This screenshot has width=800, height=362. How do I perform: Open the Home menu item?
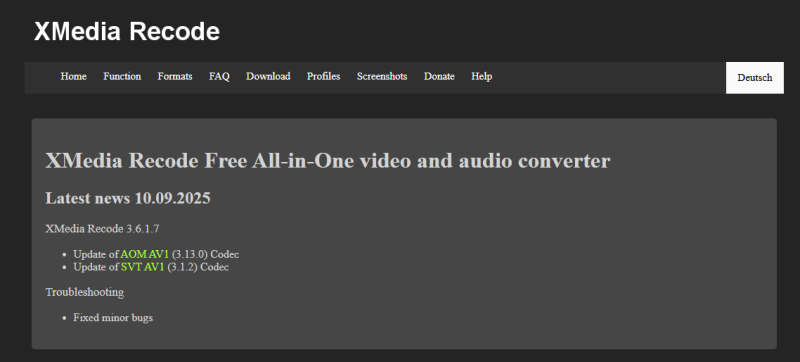tap(73, 76)
